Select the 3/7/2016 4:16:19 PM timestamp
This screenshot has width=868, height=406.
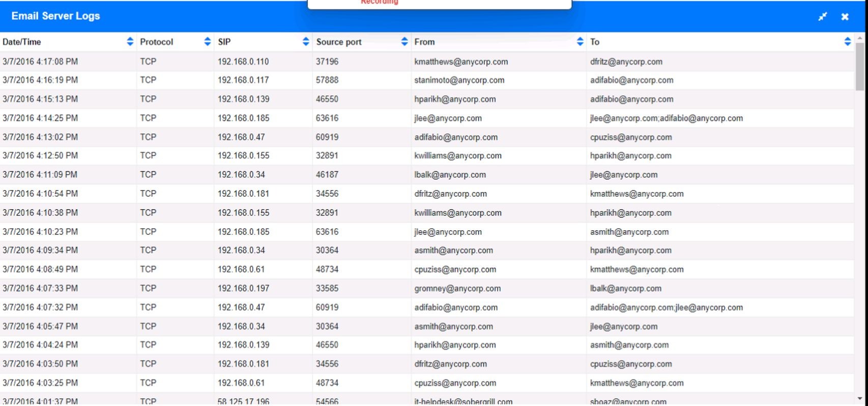(40, 80)
